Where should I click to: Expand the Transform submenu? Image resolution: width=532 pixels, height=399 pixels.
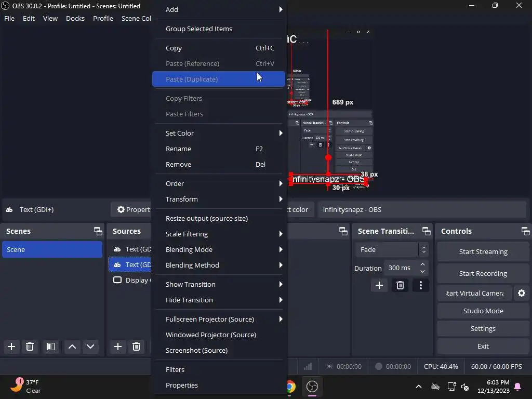click(219, 199)
